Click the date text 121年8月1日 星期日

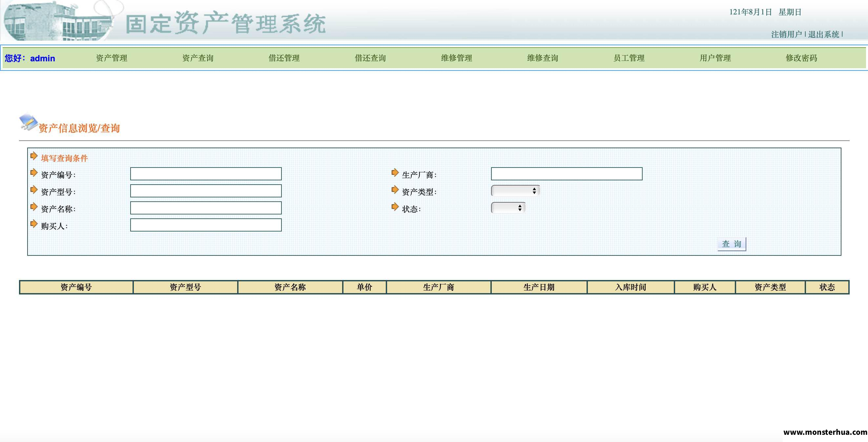click(765, 12)
